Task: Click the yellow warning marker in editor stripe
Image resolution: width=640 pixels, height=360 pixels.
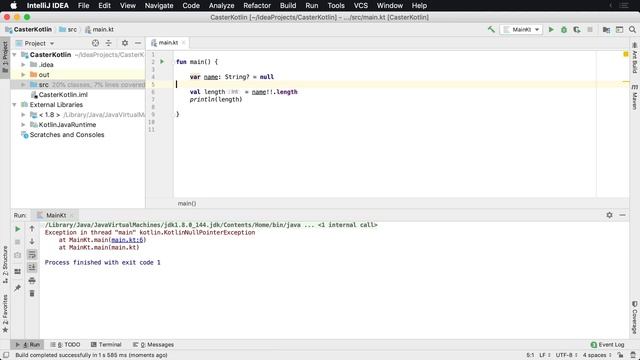Action: (x=625, y=54)
